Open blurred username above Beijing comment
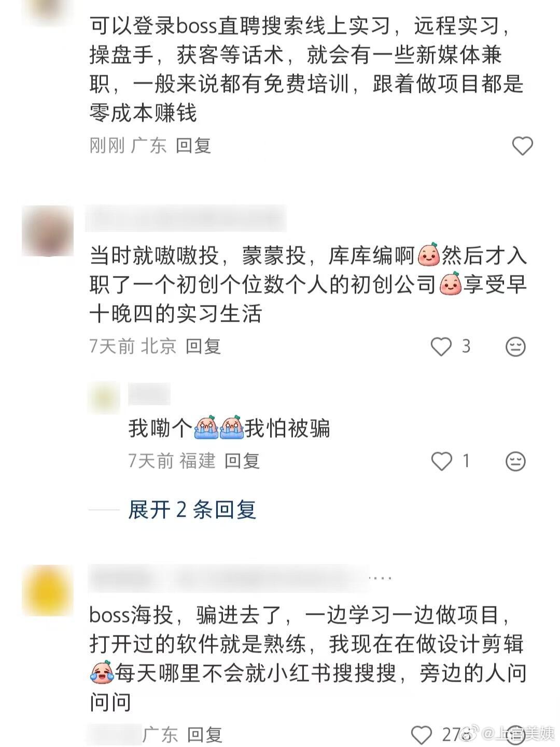This screenshot has height=747, width=560. (186, 218)
